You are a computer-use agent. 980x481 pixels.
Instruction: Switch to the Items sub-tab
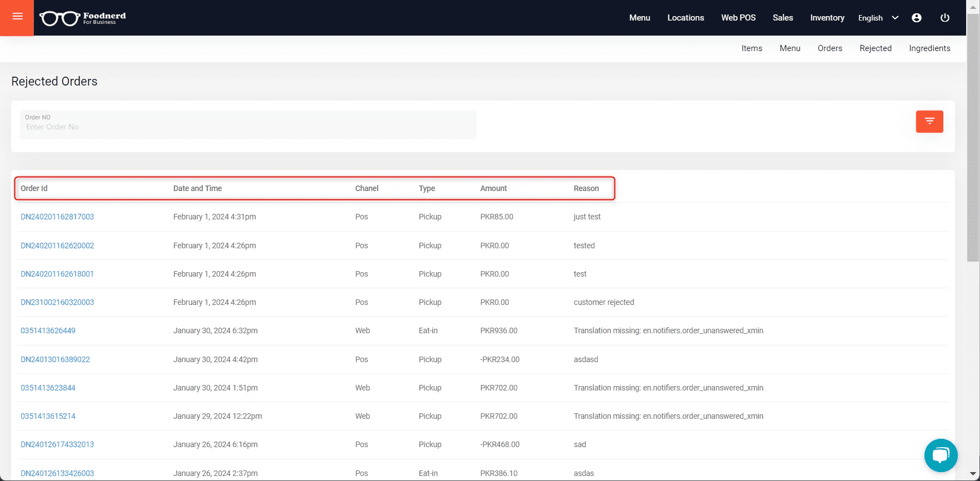click(752, 48)
